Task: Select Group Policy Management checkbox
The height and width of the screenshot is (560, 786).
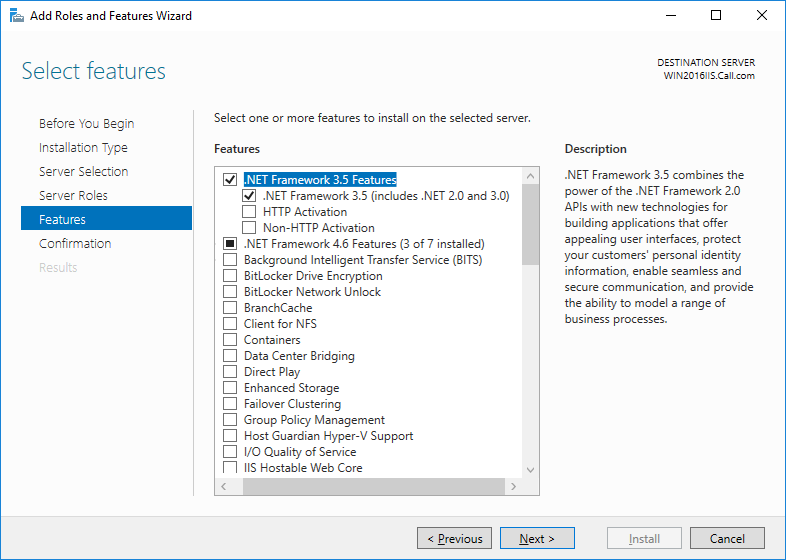Action: tap(230, 420)
